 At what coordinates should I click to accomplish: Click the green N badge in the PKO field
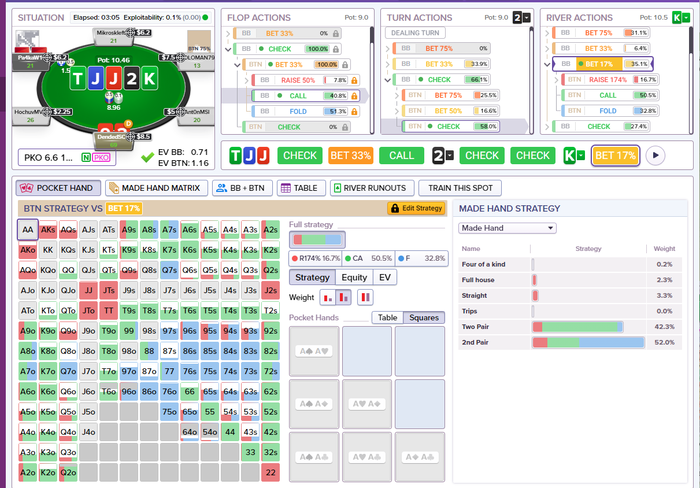pyautogui.click(x=86, y=157)
